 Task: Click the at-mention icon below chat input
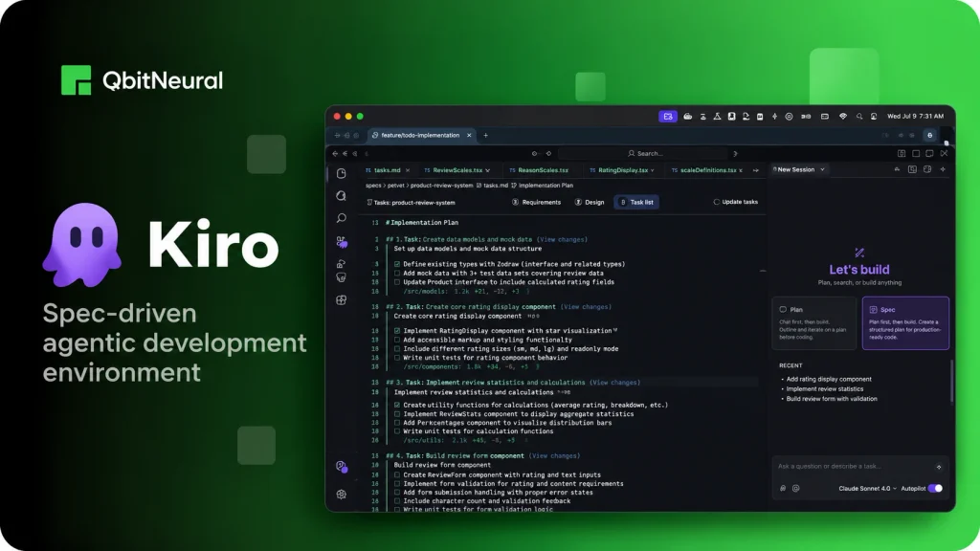pyautogui.click(x=795, y=489)
